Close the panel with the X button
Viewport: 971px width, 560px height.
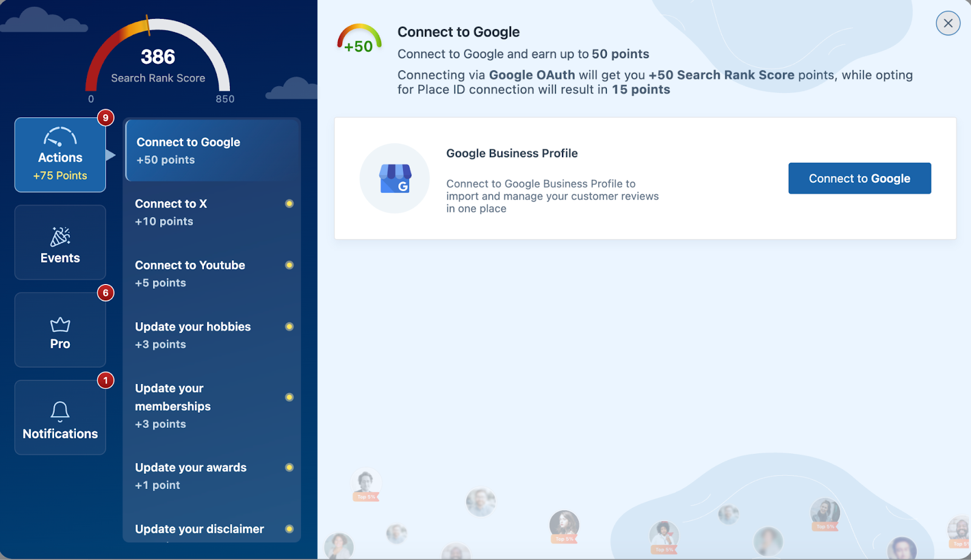(x=948, y=23)
